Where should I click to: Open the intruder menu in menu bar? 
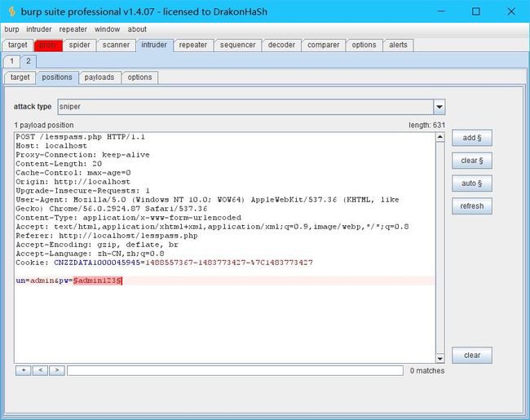click(39, 29)
